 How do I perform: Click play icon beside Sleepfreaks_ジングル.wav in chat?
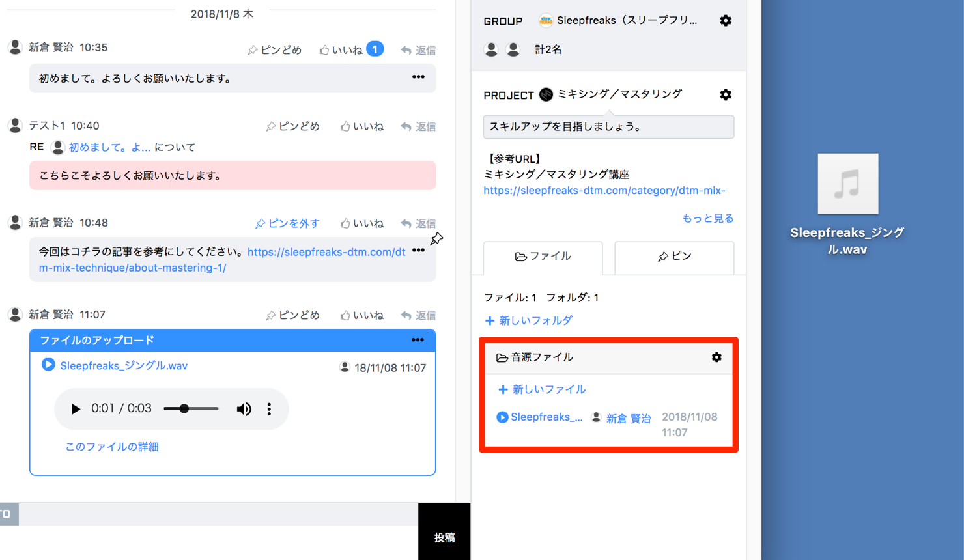[48, 365]
